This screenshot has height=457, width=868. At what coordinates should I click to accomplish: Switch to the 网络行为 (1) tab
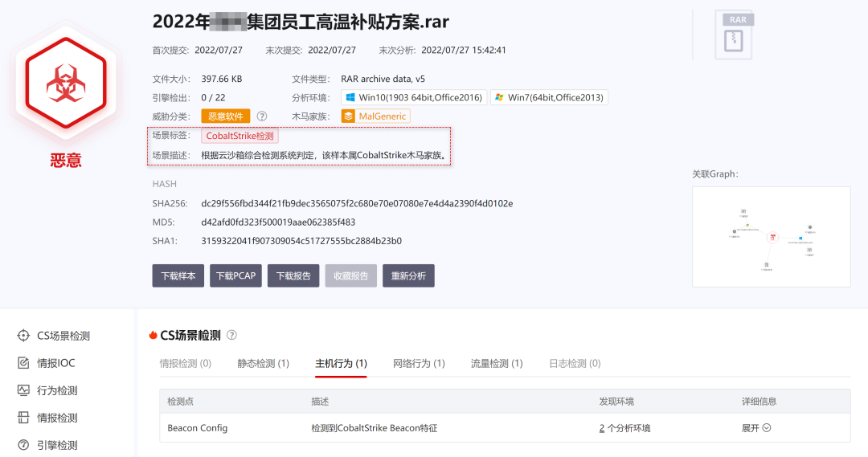click(x=419, y=364)
